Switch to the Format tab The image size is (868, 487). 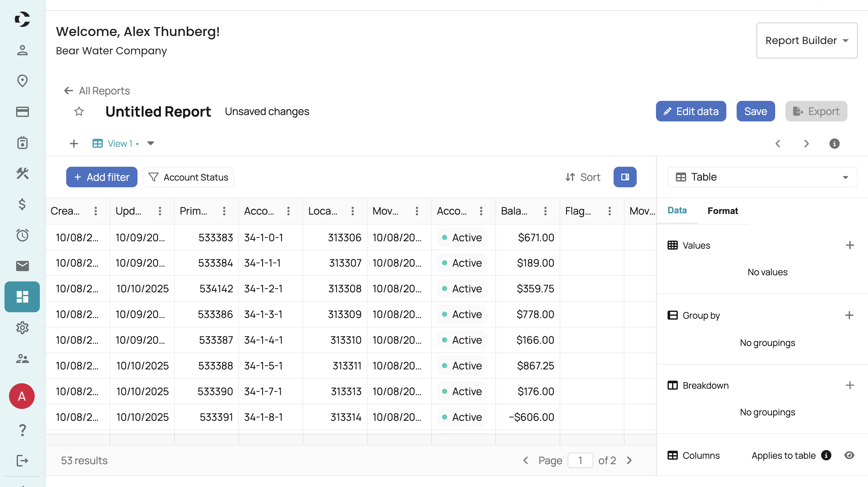pos(722,211)
